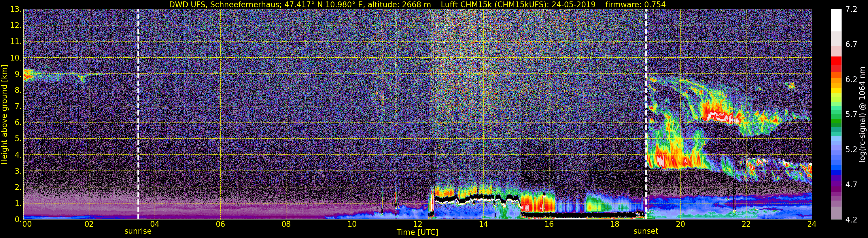Click the "log(rc-signal) @ 1064 nm" colorbar label

862,114
